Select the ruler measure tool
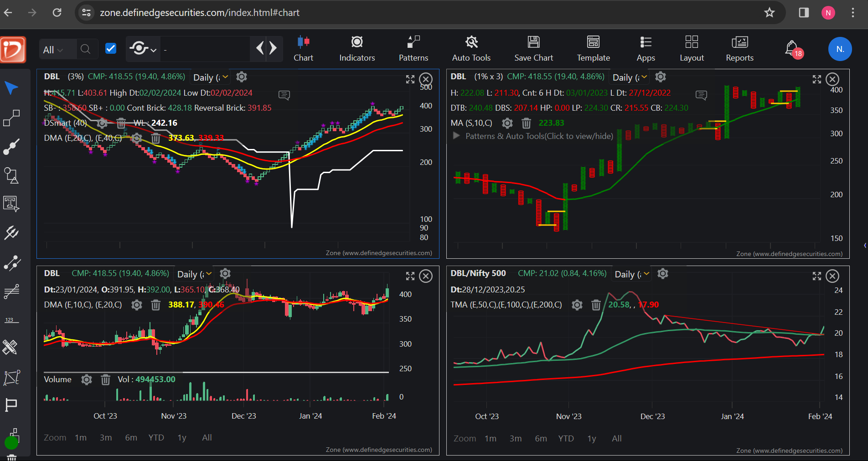 tap(10, 347)
